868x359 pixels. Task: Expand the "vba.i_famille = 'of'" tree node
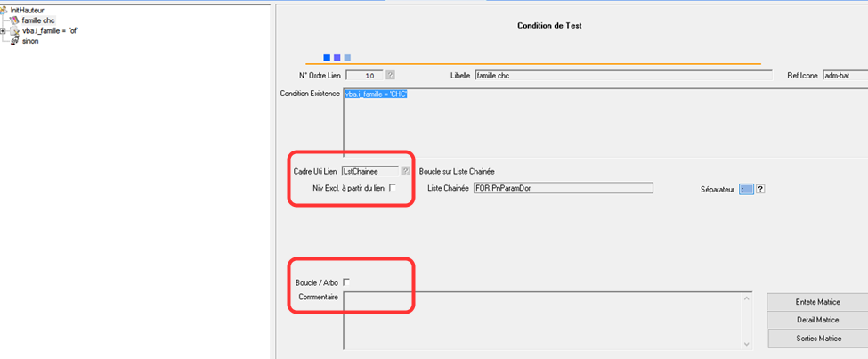4,30
